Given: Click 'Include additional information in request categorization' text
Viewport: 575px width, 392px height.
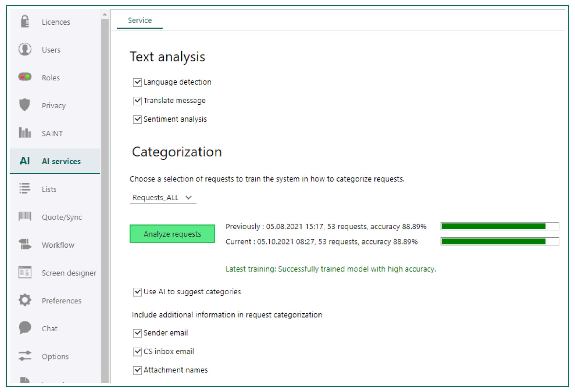Looking at the screenshot, I should point(227,315).
